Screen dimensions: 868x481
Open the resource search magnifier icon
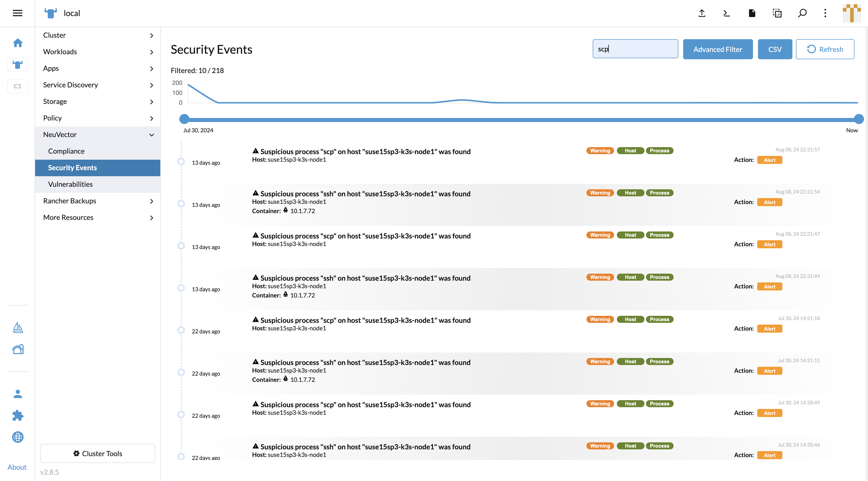802,13
